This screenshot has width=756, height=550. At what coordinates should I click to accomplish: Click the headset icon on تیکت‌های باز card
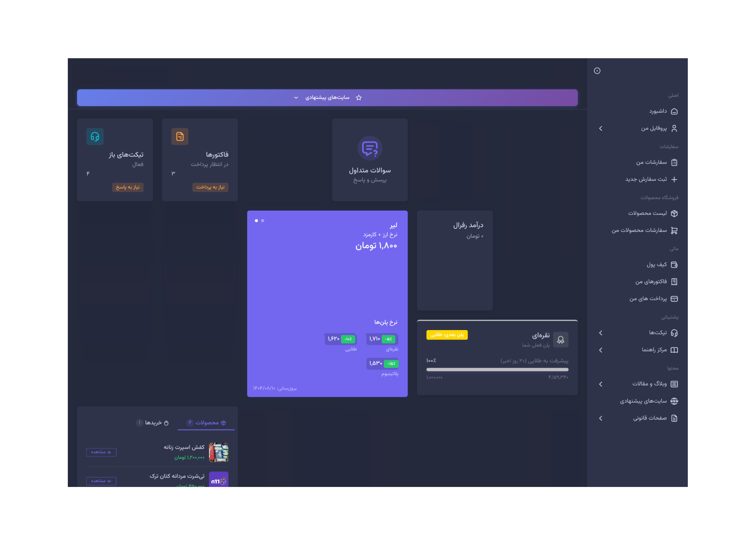(95, 136)
